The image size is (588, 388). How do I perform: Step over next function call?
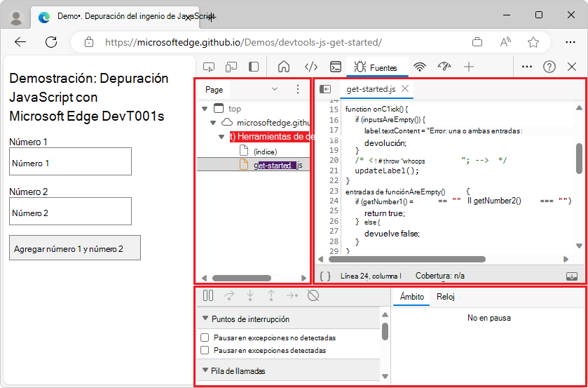click(228, 296)
